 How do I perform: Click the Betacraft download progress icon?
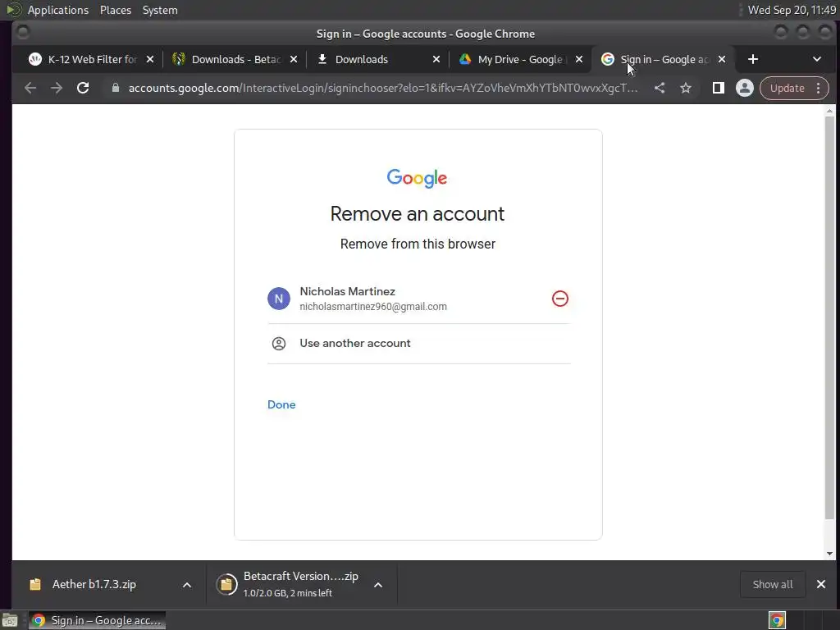coord(226,584)
